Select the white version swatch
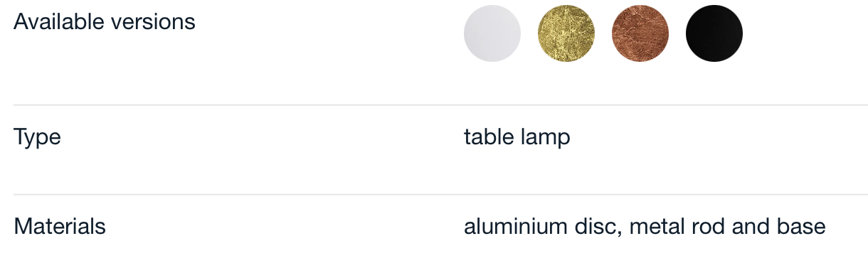This screenshot has width=868, height=263. click(x=492, y=33)
